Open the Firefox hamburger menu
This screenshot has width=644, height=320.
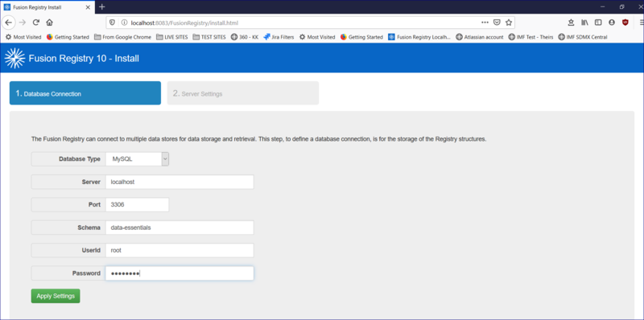click(641, 23)
